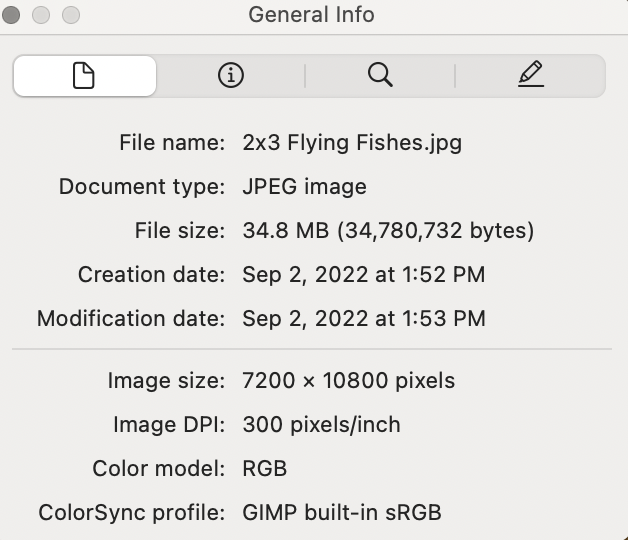
Task: Click the gray zoom window button
Action: coord(70,15)
